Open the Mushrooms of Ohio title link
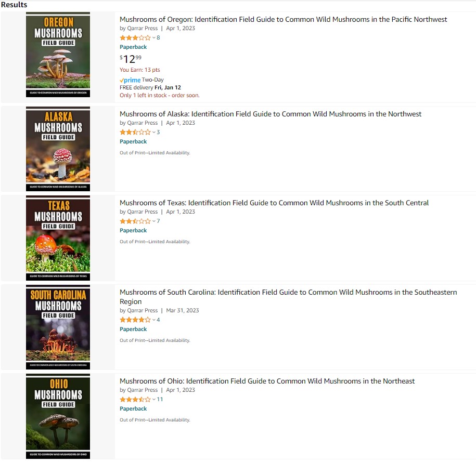Image resolution: width=476 pixels, height=462 pixels. click(267, 381)
